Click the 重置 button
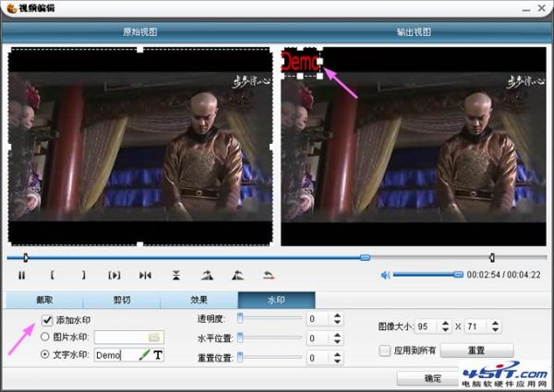This screenshot has height=392, width=554. (x=476, y=350)
